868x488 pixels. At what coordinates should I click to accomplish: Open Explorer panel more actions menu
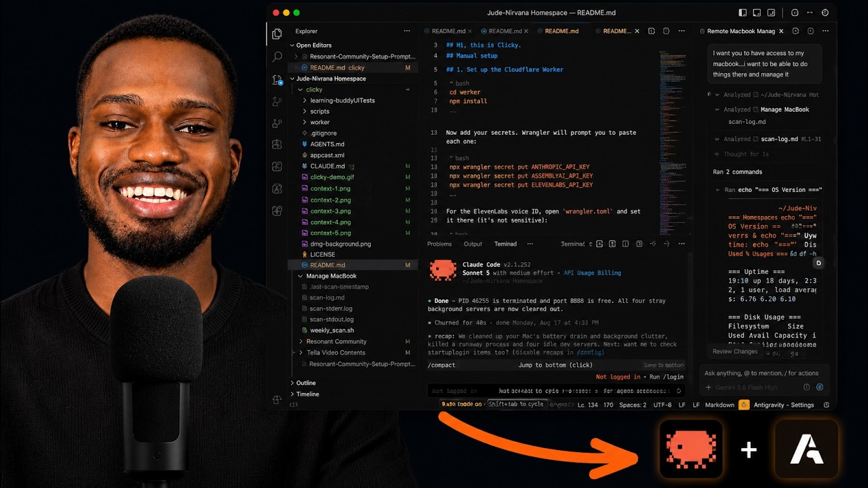click(407, 31)
